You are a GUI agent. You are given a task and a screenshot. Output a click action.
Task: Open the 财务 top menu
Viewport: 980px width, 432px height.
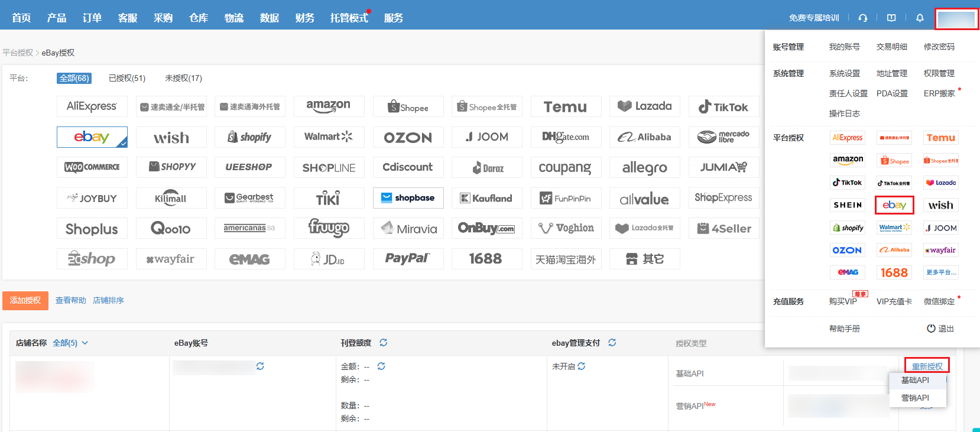(305, 18)
